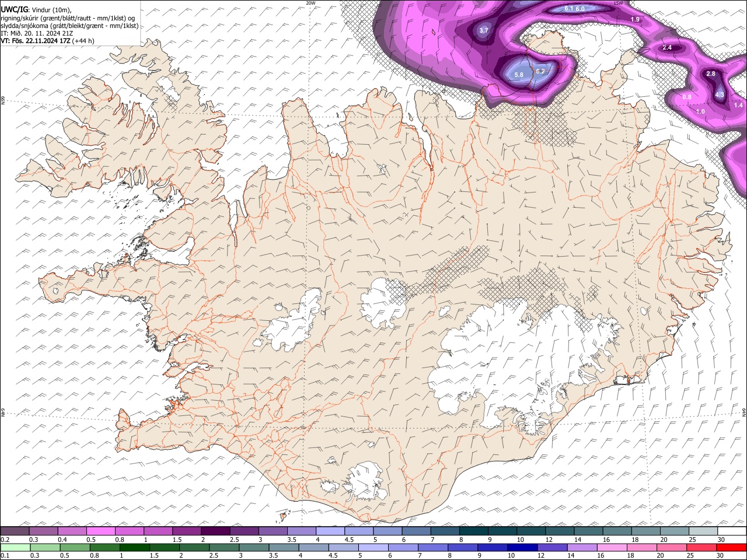Click the 4.3 precipitation value on the map
747x560 pixels.
[x=720, y=94]
